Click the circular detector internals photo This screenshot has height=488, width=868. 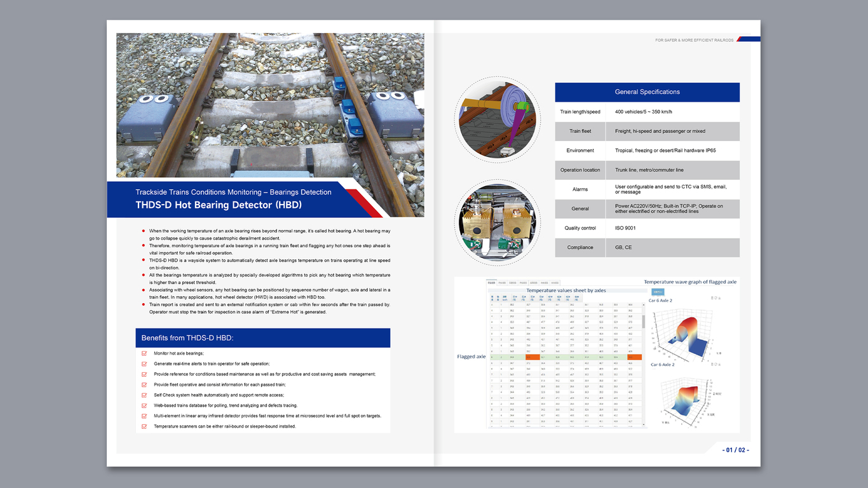[498, 222]
